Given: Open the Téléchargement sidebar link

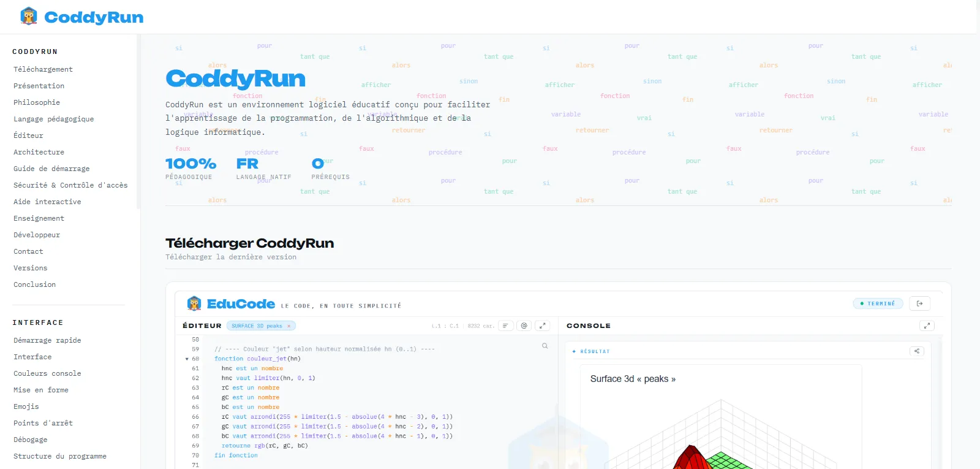Looking at the screenshot, I should pos(43,69).
